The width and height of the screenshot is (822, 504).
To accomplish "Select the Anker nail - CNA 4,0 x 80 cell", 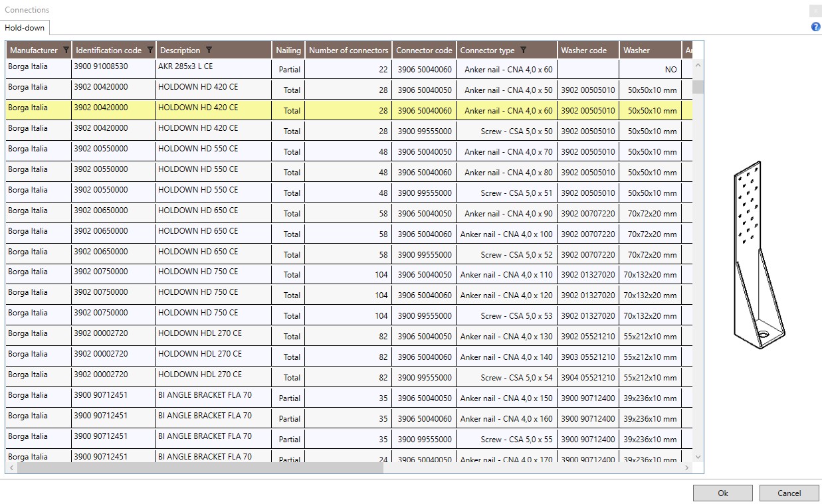I will [507, 172].
